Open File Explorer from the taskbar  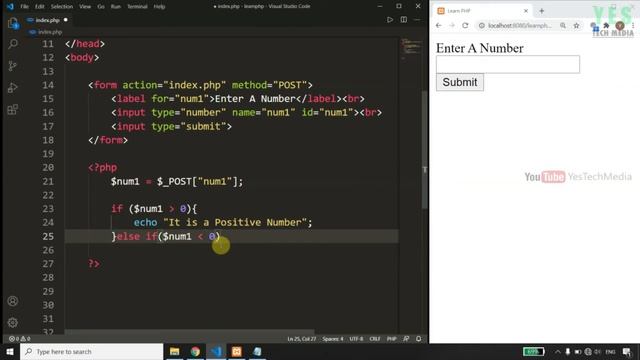click(x=175, y=351)
